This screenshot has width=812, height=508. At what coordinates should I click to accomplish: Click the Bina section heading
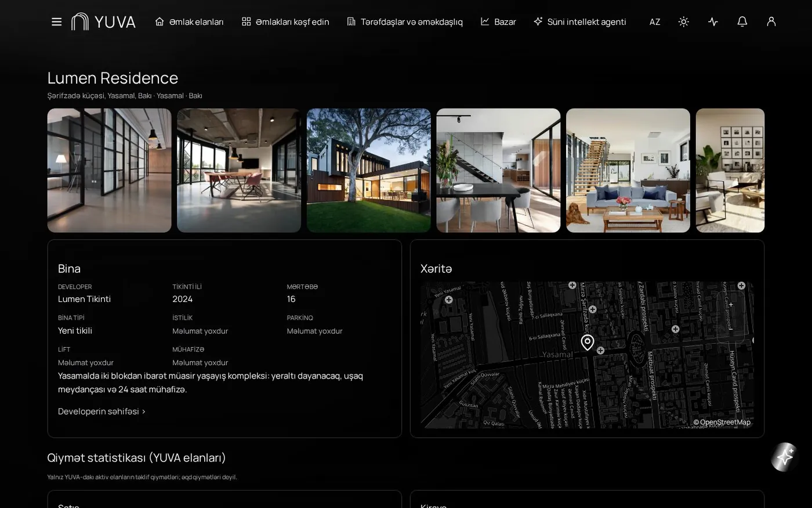(69, 269)
